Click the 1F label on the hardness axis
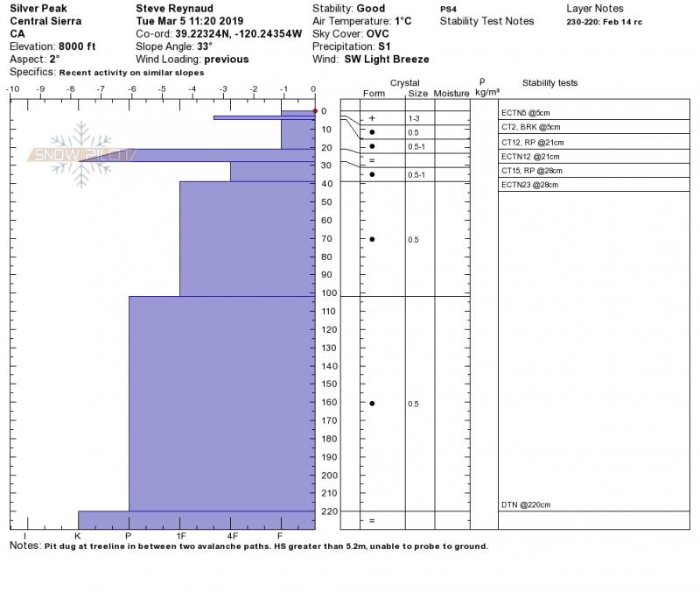Image resolution: width=700 pixels, height=592 pixels. (181, 535)
